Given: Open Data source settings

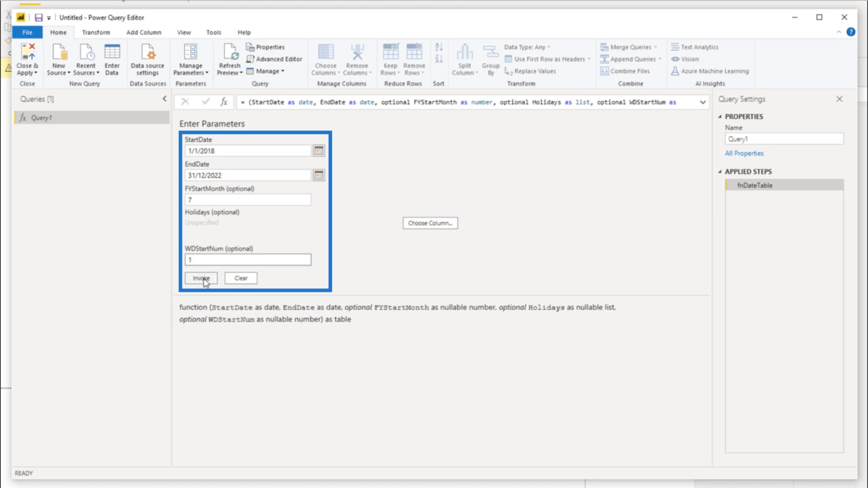Looking at the screenshot, I should (148, 59).
